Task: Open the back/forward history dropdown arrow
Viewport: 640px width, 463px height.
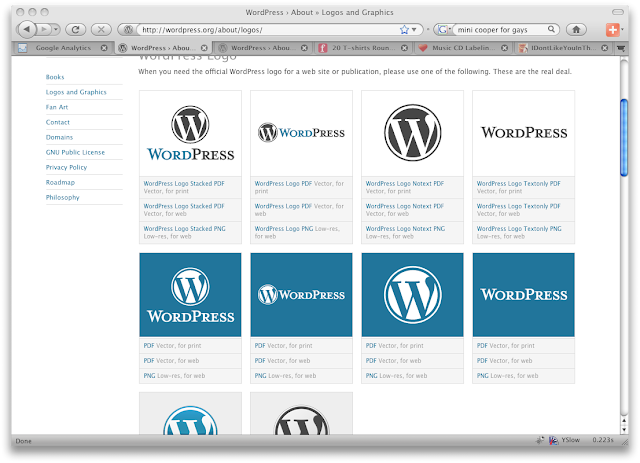Action: coord(56,29)
